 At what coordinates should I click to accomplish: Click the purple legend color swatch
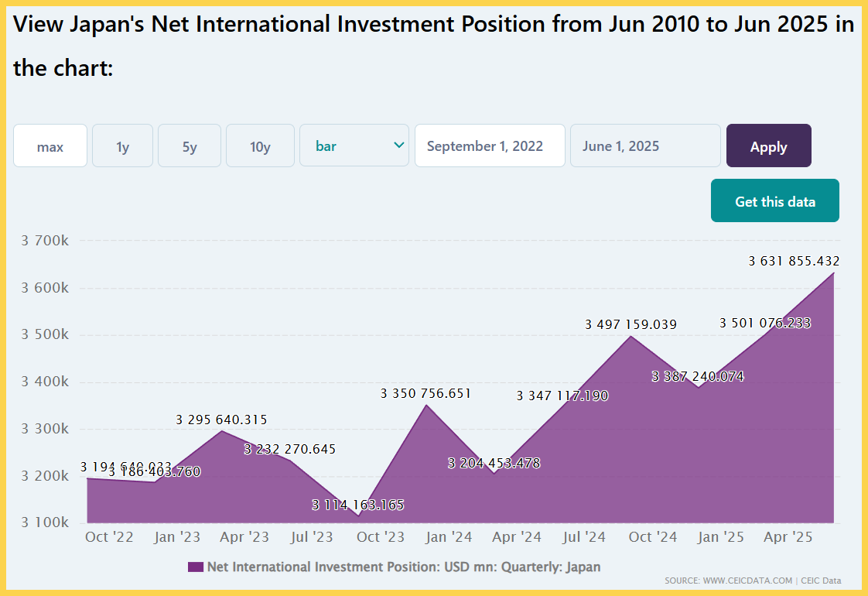coord(195,567)
